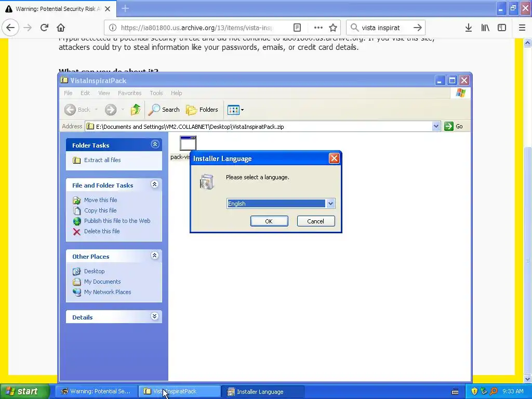The image size is (532, 399).
Task: Click Search in Explorer toolbar
Action: point(164,110)
